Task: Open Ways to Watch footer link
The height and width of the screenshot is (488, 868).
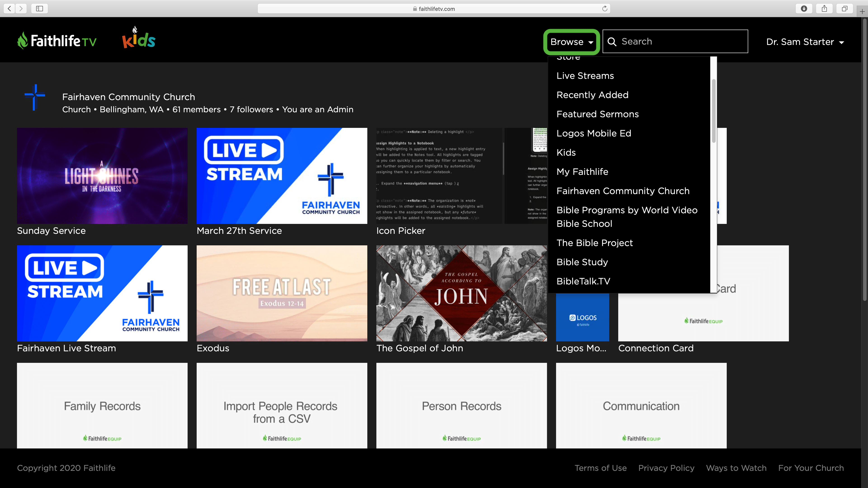Action: point(736,468)
